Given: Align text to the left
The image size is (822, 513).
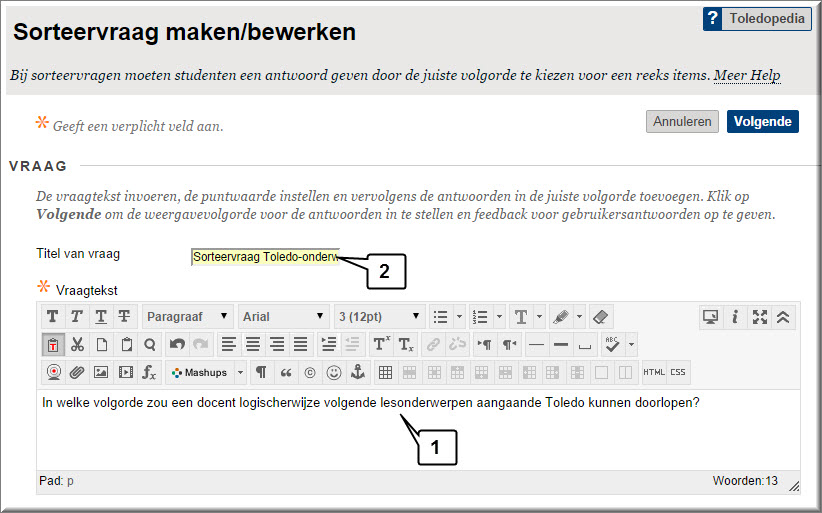Looking at the screenshot, I should point(229,345).
